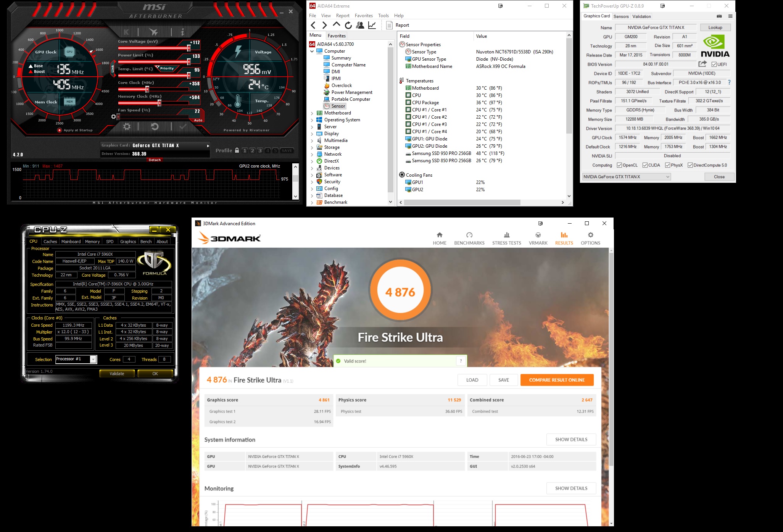Open the graph icon in AIDA64 toolbar
This screenshot has height=532, width=783.
tap(372, 25)
